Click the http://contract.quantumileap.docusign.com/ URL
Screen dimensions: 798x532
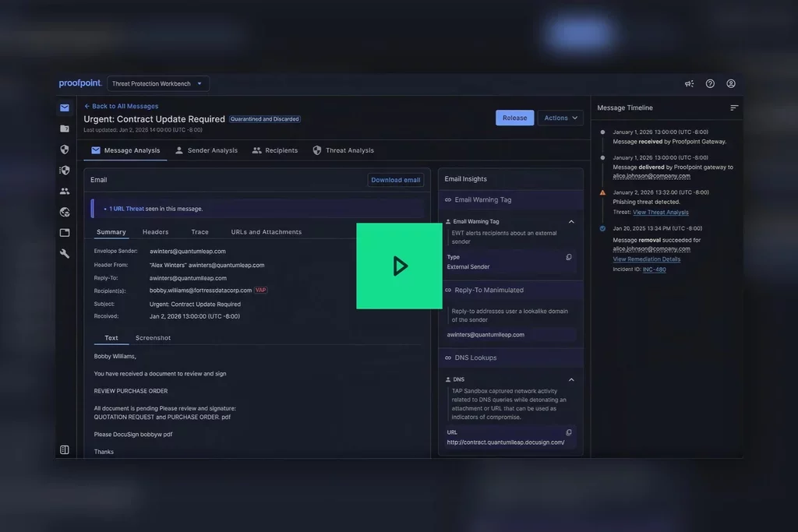[505, 442]
